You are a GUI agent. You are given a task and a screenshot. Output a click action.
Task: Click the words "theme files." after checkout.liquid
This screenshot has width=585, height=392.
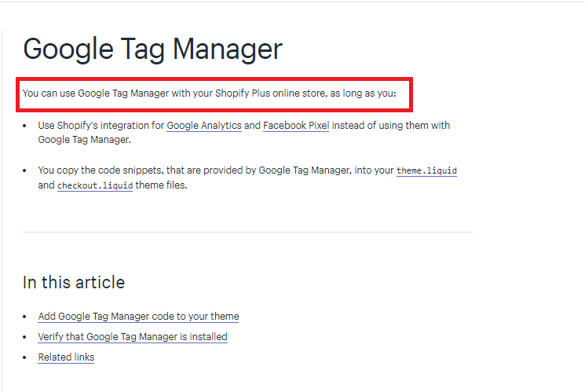click(x=161, y=185)
